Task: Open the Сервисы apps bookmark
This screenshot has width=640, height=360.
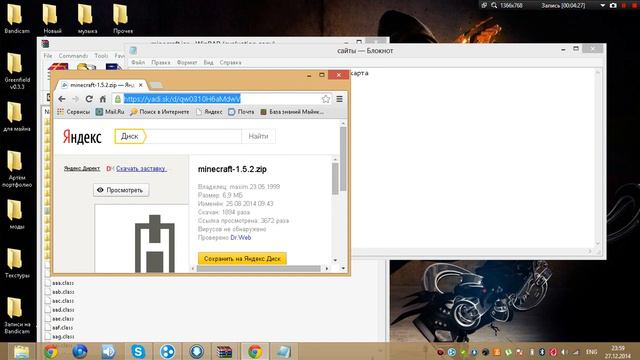Action: [x=73, y=111]
